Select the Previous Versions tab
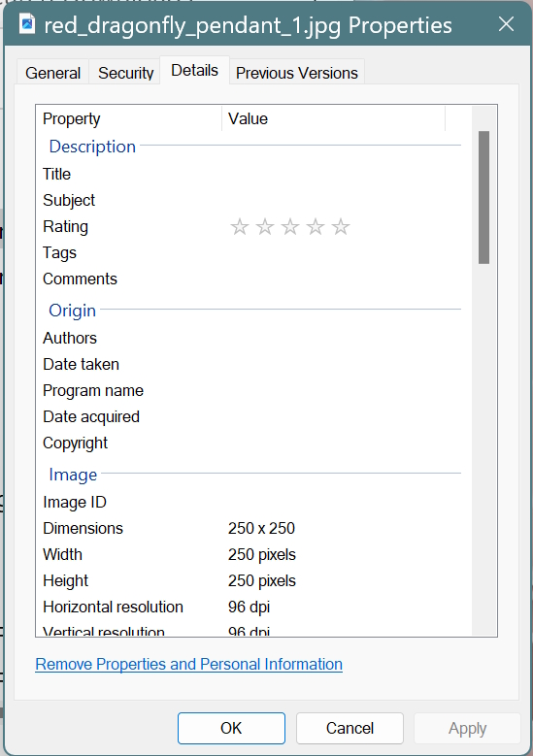This screenshot has width=533, height=756. 297,73
